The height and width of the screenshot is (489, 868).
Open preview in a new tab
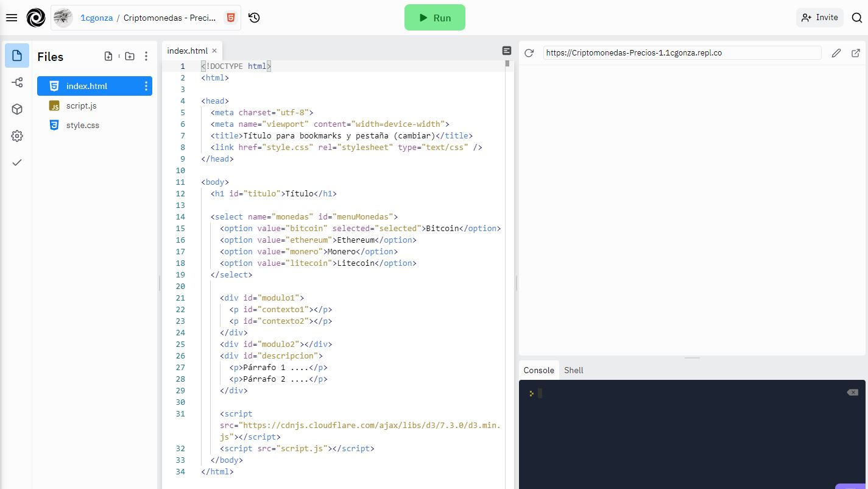(x=856, y=53)
